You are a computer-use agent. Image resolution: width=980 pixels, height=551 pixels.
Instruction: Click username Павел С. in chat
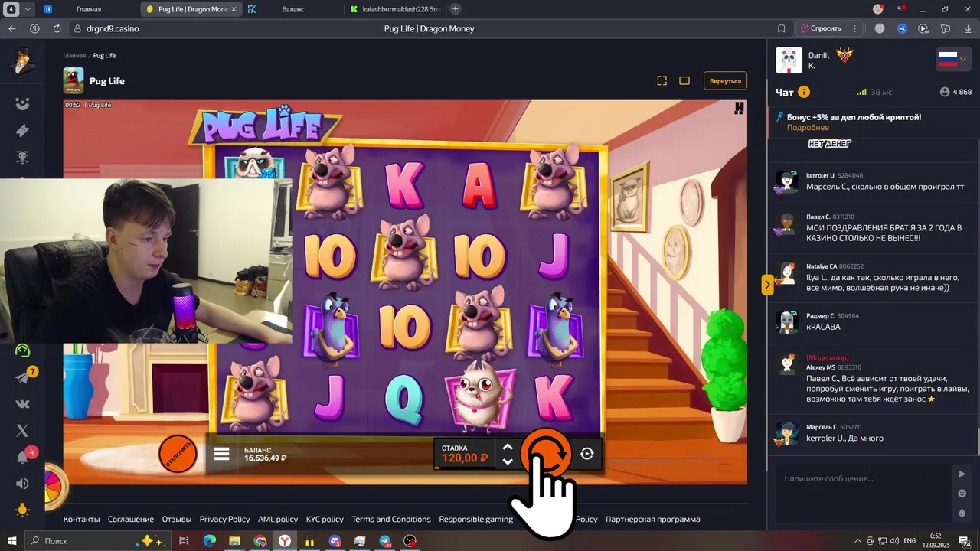(x=818, y=217)
